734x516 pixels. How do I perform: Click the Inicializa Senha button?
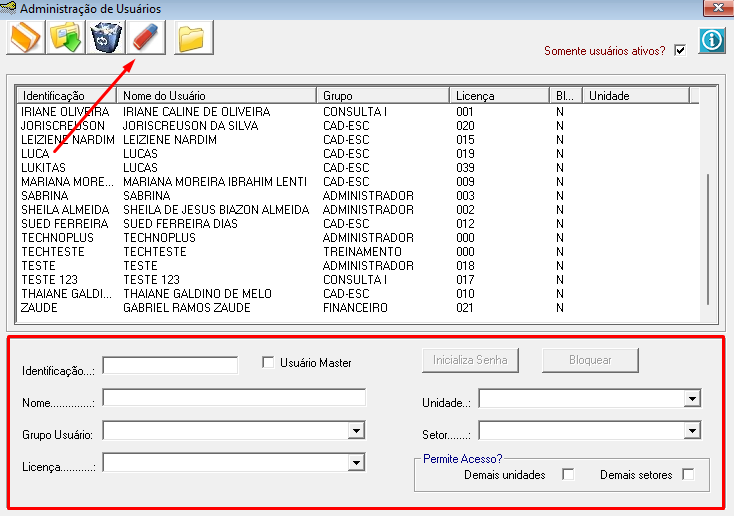470,360
